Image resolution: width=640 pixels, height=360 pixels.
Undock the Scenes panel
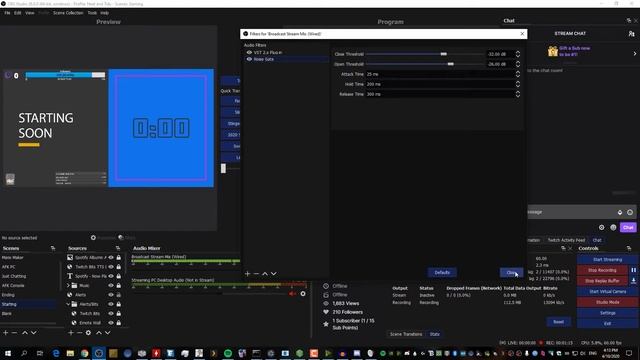point(53,248)
